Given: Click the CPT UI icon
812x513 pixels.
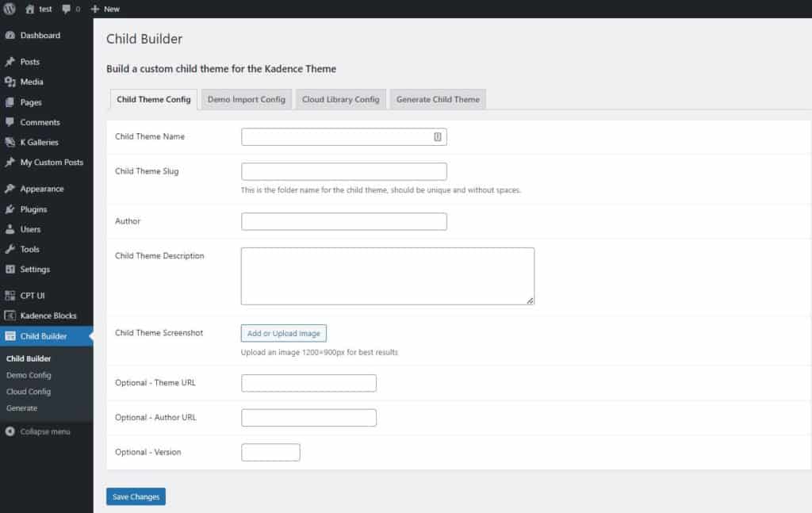Looking at the screenshot, I should [x=10, y=296].
